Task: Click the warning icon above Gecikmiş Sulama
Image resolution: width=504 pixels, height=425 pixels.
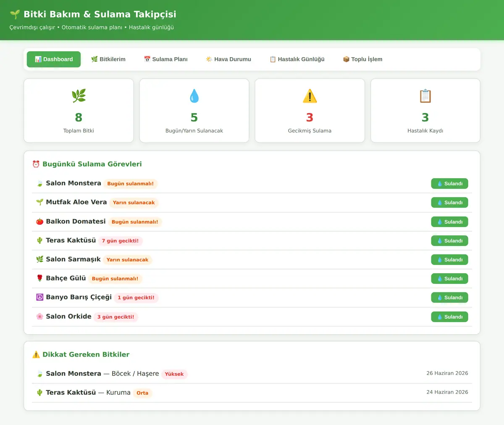Action: (310, 96)
